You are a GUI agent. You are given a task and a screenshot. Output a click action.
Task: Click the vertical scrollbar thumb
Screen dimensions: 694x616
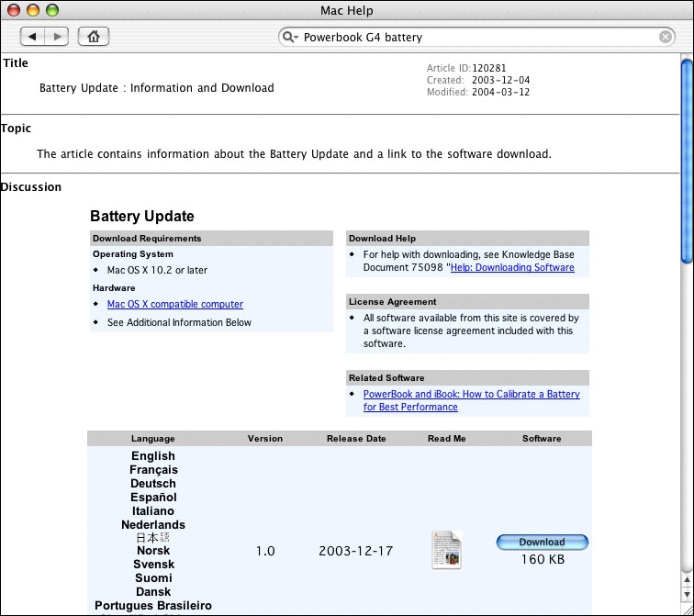[x=687, y=162]
